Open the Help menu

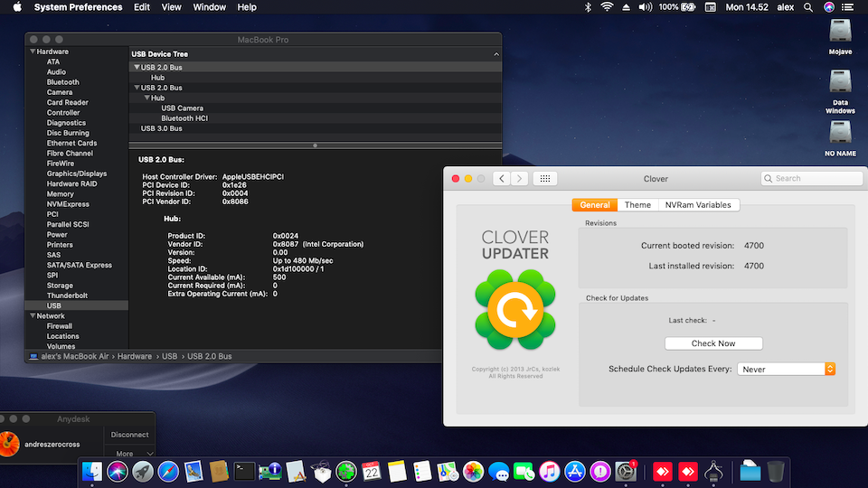[247, 7]
